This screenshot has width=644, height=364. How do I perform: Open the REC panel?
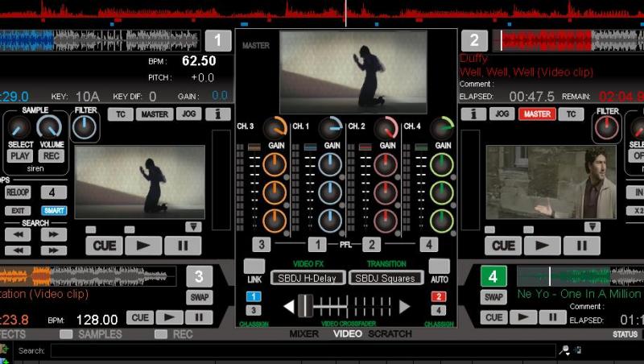coord(174,334)
